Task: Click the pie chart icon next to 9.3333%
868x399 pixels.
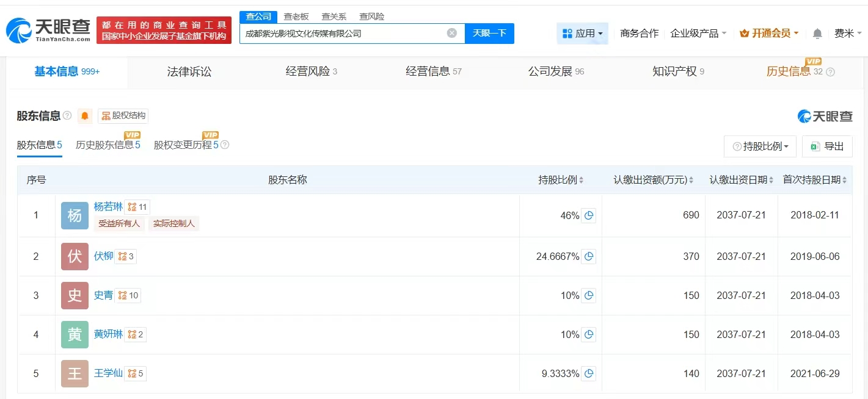Action: pos(588,373)
